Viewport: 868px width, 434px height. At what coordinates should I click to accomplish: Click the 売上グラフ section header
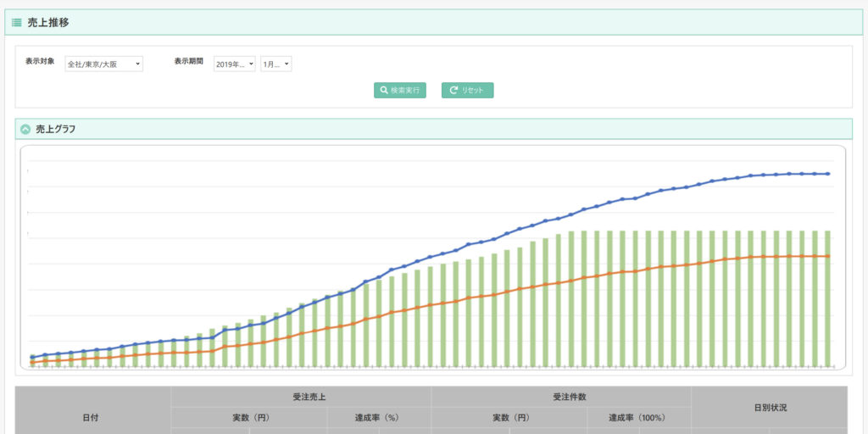tap(433, 129)
